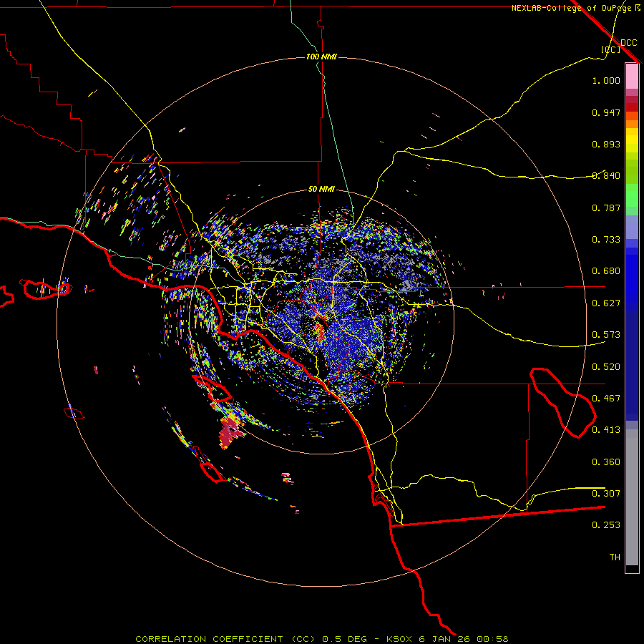This screenshot has height=644, width=644.
Task: Click the TH threshold label on legend
Action: tap(615, 557)
